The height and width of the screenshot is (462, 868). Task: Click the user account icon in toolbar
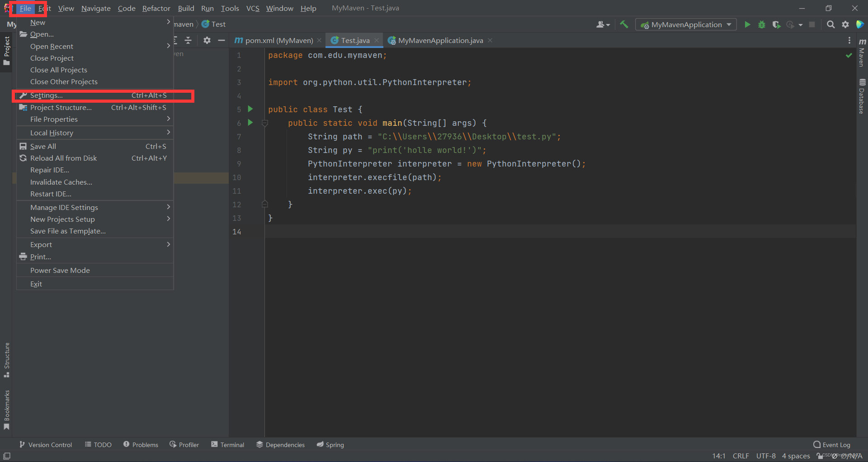tap(603, 24)
